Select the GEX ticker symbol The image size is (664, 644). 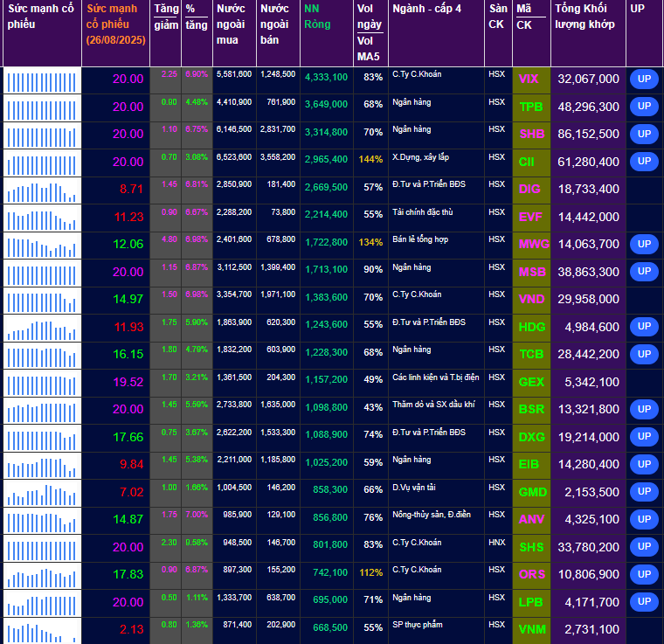[531, 382]
